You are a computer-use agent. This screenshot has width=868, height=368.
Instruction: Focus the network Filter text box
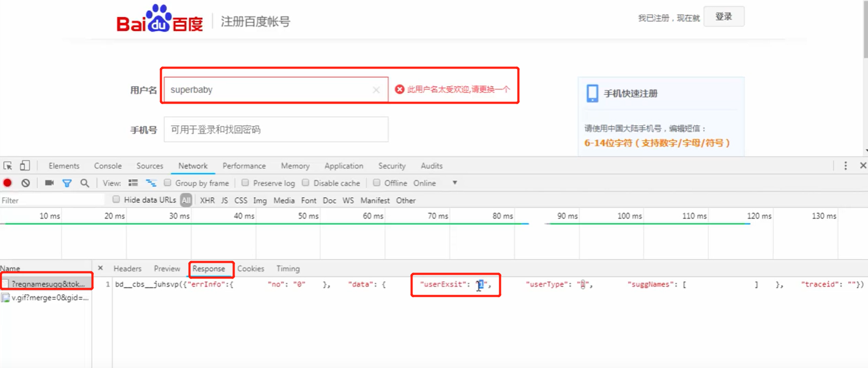[x=52, y=200]
